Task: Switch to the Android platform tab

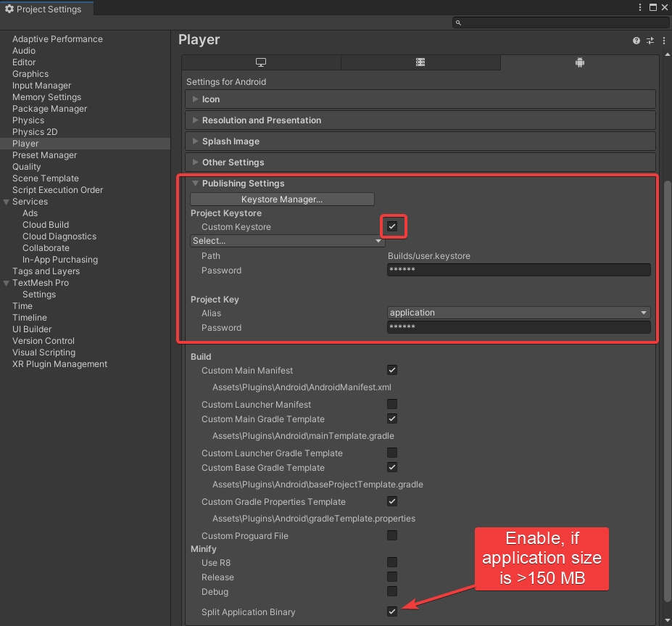Action: (579, 62)
